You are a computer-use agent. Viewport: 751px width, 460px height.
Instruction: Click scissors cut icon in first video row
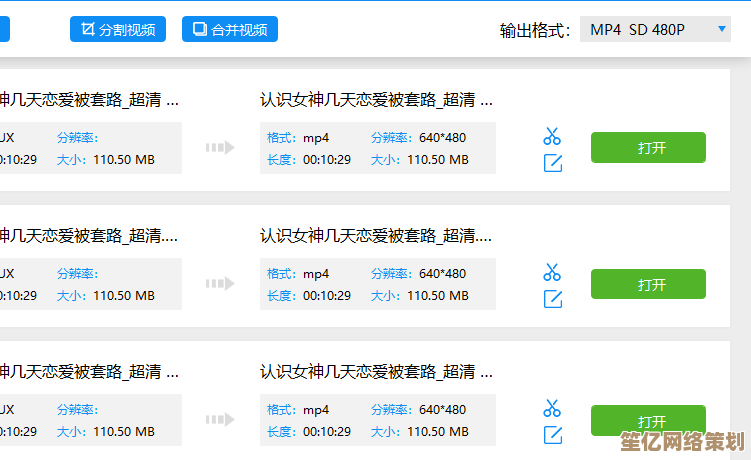tap(552, 136)
